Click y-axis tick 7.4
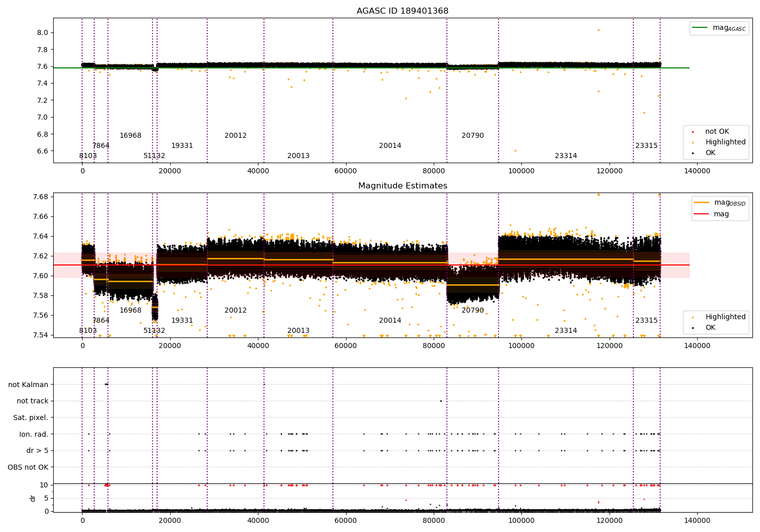 (42, 83)
